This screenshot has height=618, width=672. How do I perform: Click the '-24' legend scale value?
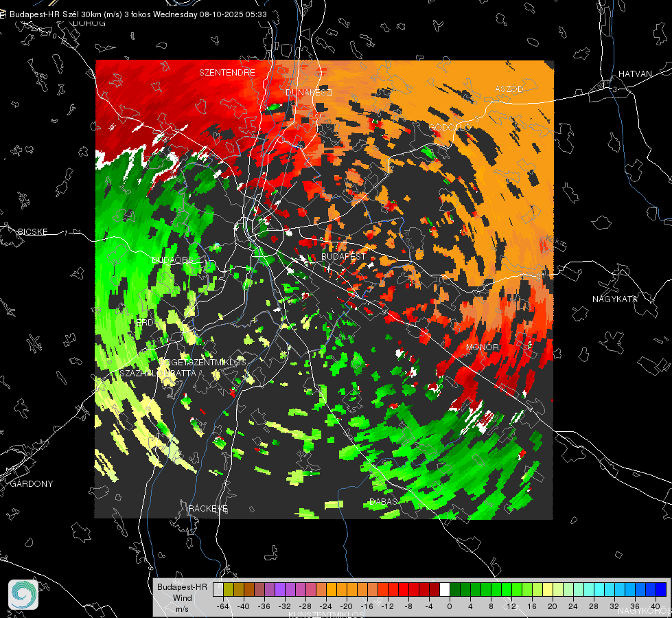[x=326, y=606]
